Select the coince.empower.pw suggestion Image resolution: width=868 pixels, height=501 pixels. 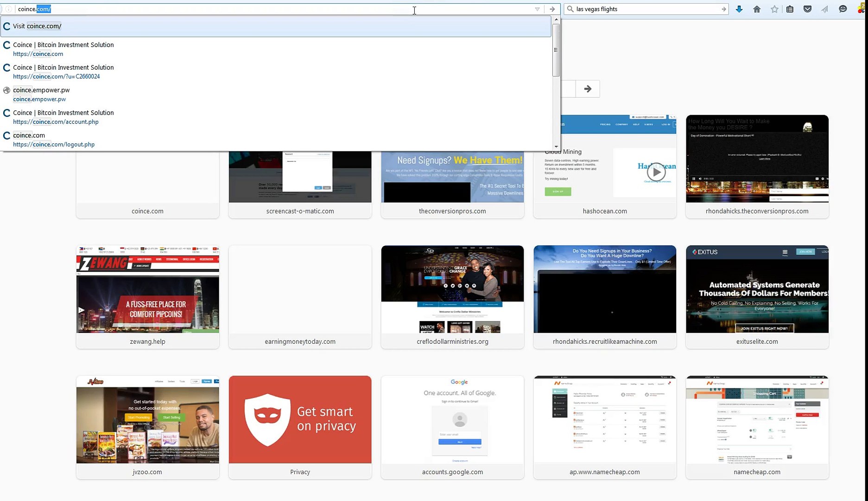click(276, 94)
